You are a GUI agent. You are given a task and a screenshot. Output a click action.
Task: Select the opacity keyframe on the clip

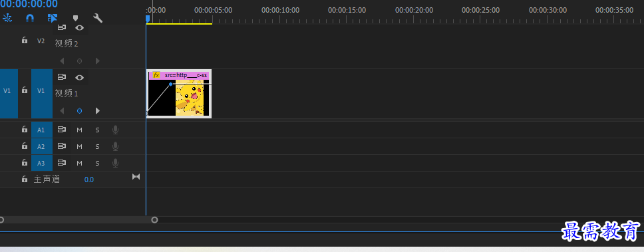click(171, 84)
